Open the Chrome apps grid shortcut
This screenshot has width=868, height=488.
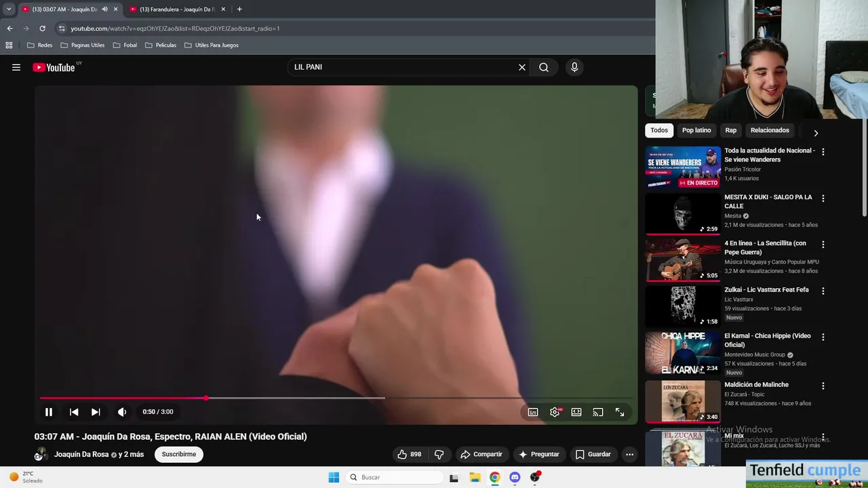pos(9,45)
